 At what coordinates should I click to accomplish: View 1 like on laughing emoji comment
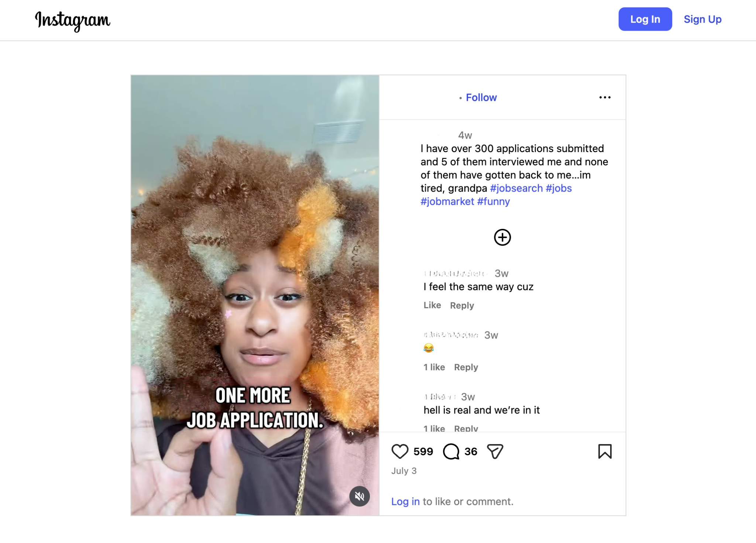coord(434,367)
